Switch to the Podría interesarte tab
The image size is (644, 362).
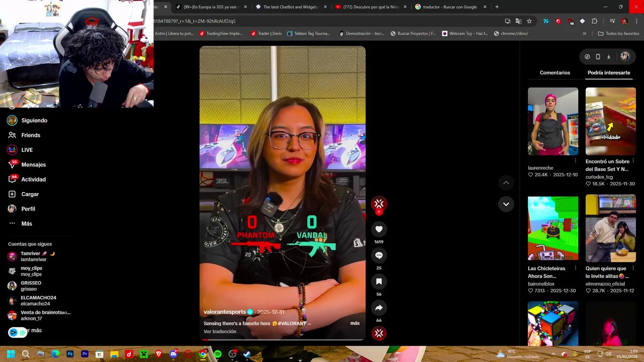[609, 73]
